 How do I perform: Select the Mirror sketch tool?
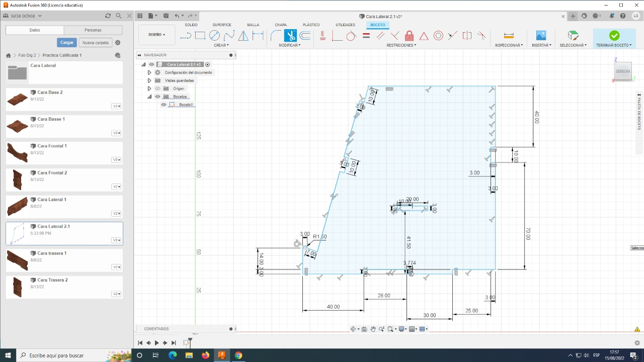244,36
